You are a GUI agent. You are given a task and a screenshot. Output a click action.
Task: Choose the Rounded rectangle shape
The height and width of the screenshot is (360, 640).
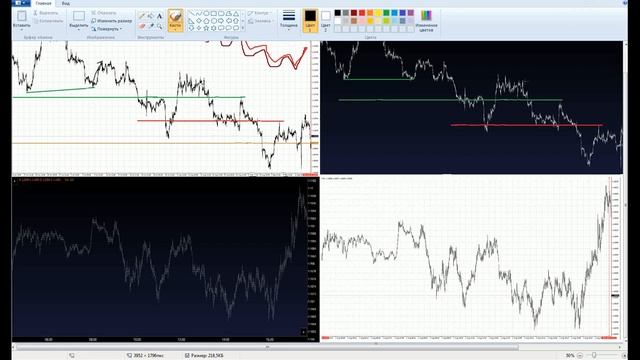[221, 13]
